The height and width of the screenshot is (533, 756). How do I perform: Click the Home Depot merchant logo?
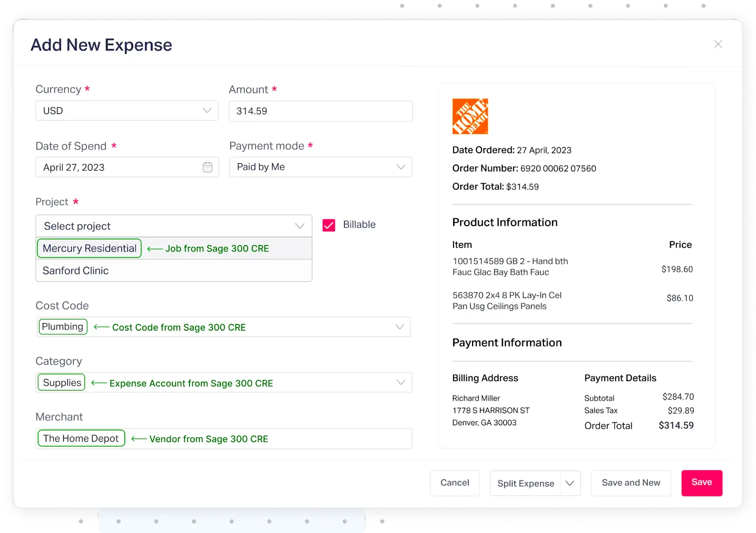470,116
